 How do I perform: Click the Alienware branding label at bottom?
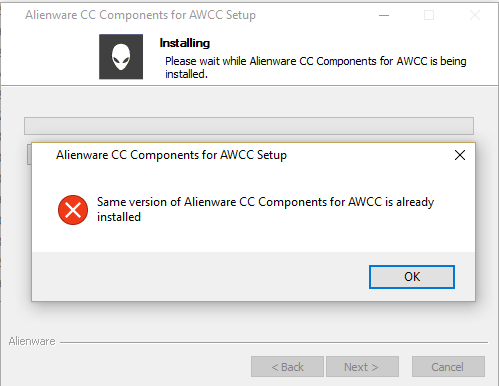[32, 341]
